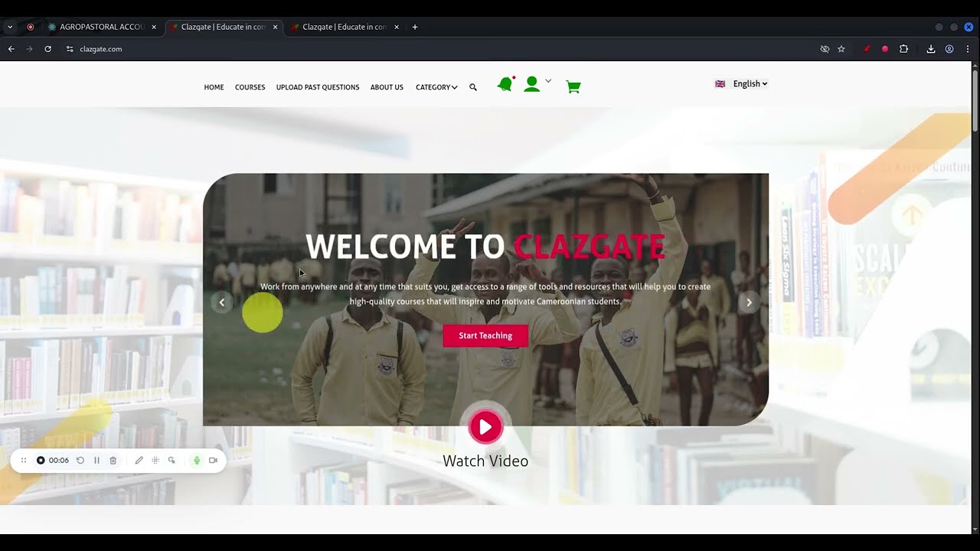Viewport: 980px width, 551px height.
Task: Click the Start Teaching button
Action: 485,336
